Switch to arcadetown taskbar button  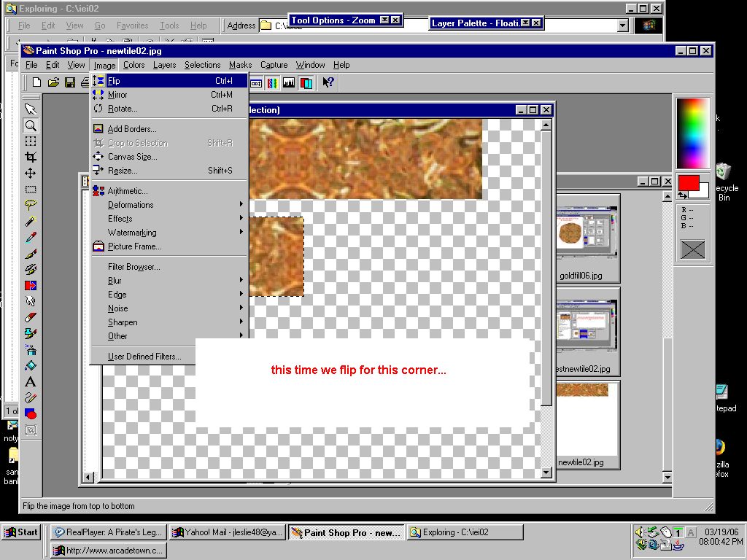click(109, 551)
